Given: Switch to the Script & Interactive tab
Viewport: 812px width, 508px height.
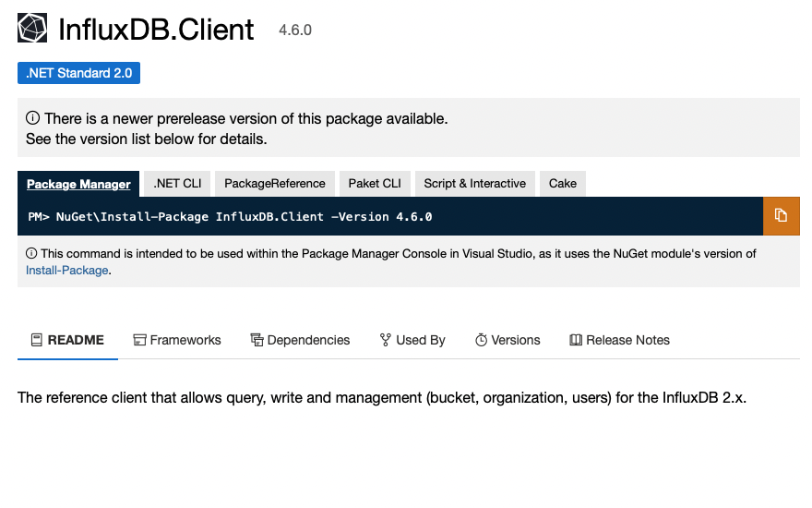Looking at the screenshot, I should pos(474,184).
